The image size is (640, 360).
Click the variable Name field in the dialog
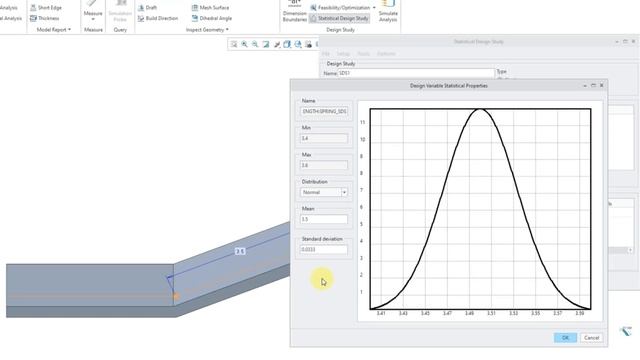pos(324,111)
